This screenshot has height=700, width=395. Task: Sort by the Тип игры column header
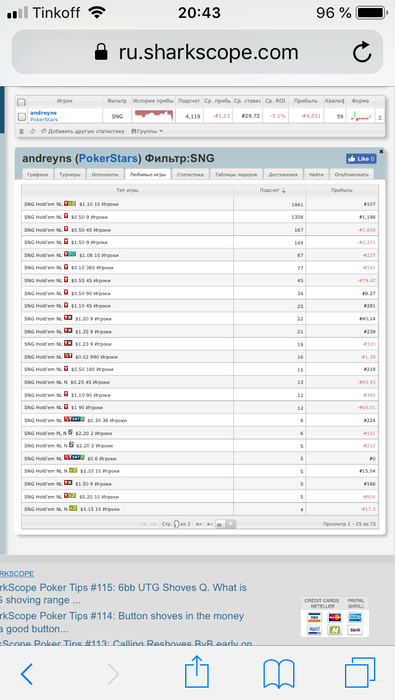coord(127,190)
